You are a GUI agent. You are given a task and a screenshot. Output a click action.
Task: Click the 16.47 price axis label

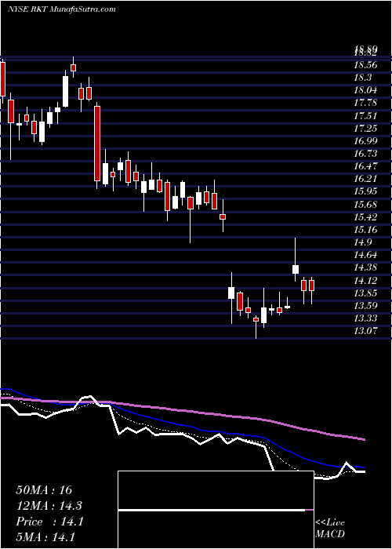(x=366, y=166)
